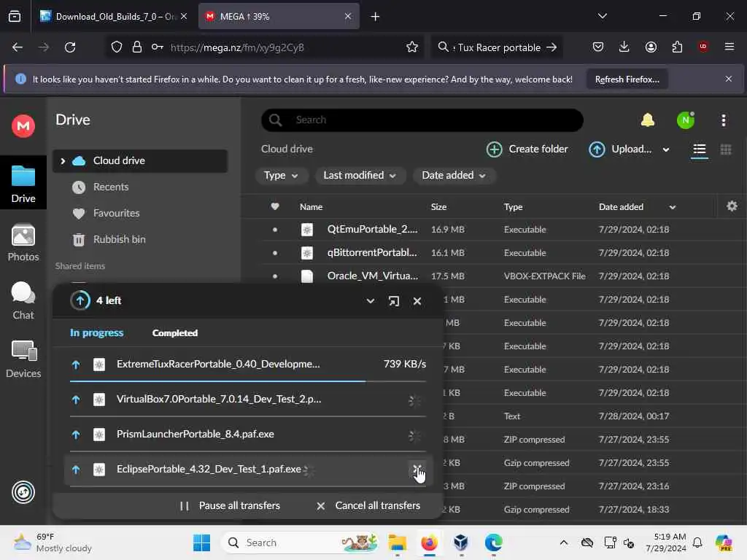The image size is (747, 560).
Task: Click the ExtremeTuxRacer upload progress bar
Action: pos(248,381)
